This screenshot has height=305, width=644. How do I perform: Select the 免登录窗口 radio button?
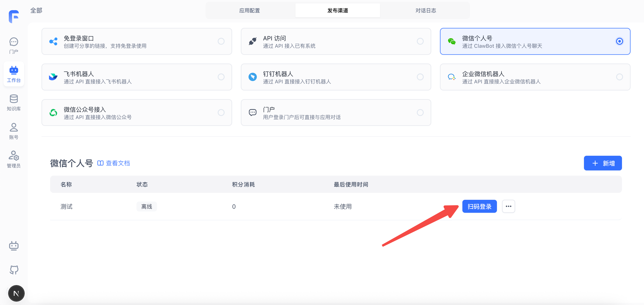click(x=221, y=41)
